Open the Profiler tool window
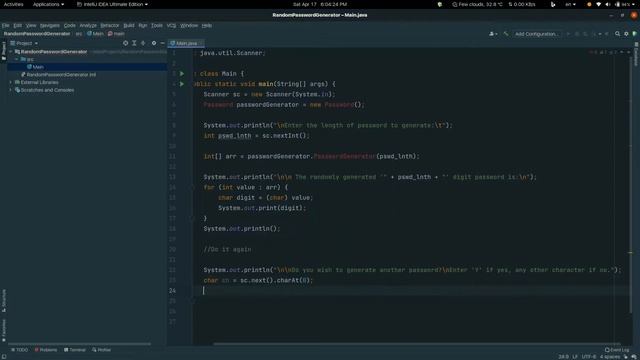The width and height of the screenshot is (640, 360). 101,350
